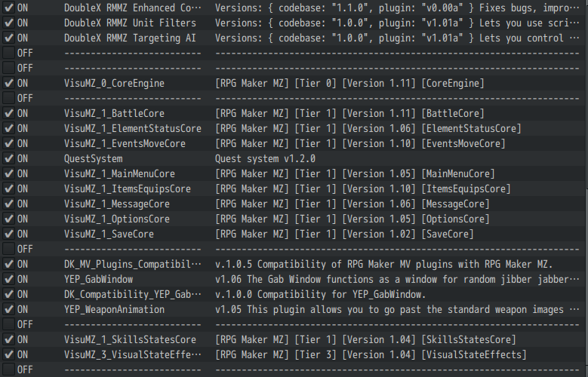Screen dimensions: 588x377
Task: Select DK_MV_Plugins_Compatibil… plugin name
Action: pos(132,264)
